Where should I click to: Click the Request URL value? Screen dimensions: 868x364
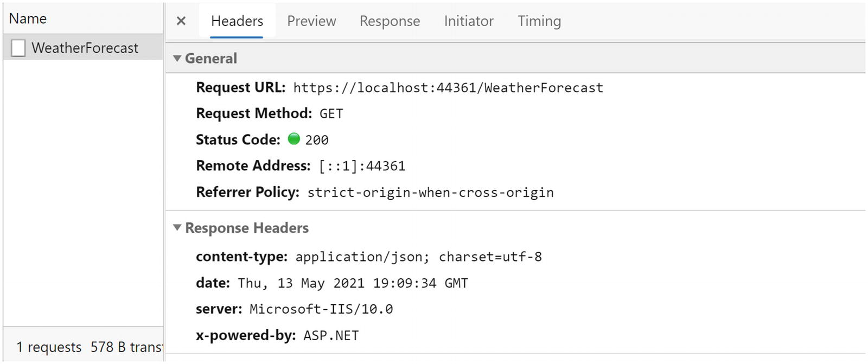pyautogui.click(x=448, y=88)
